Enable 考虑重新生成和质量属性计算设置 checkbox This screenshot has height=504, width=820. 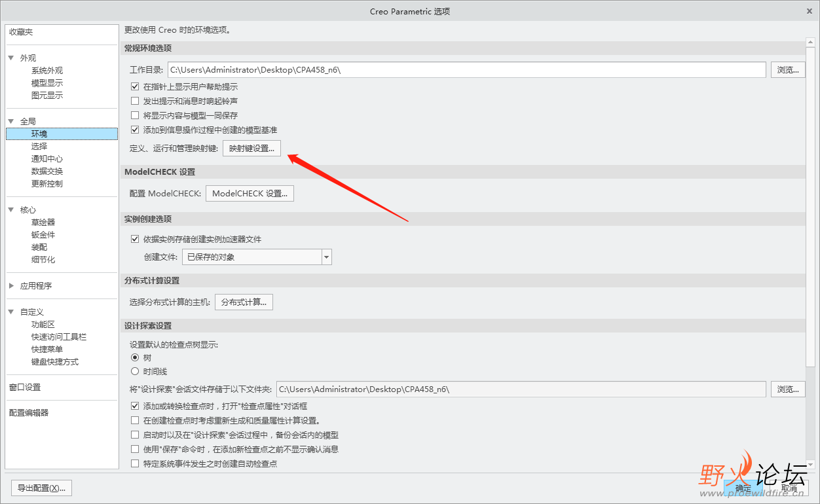135,420
